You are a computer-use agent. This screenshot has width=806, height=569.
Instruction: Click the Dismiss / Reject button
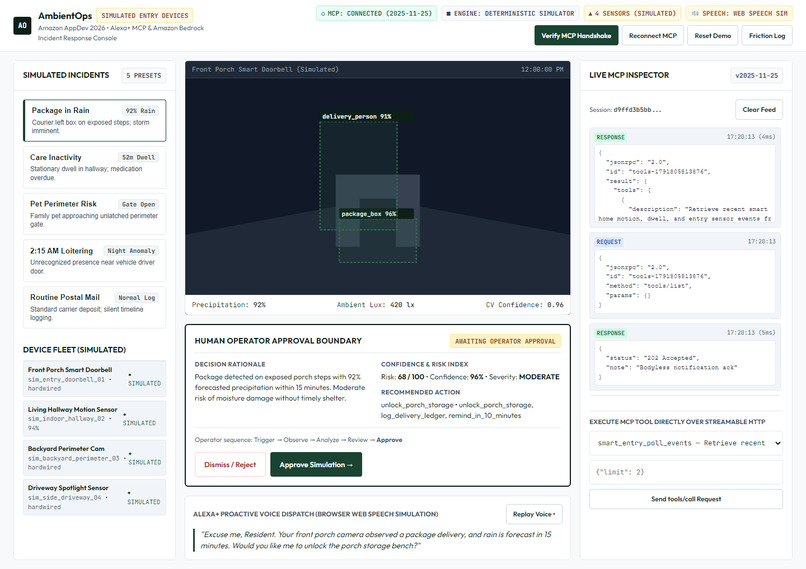230,465
